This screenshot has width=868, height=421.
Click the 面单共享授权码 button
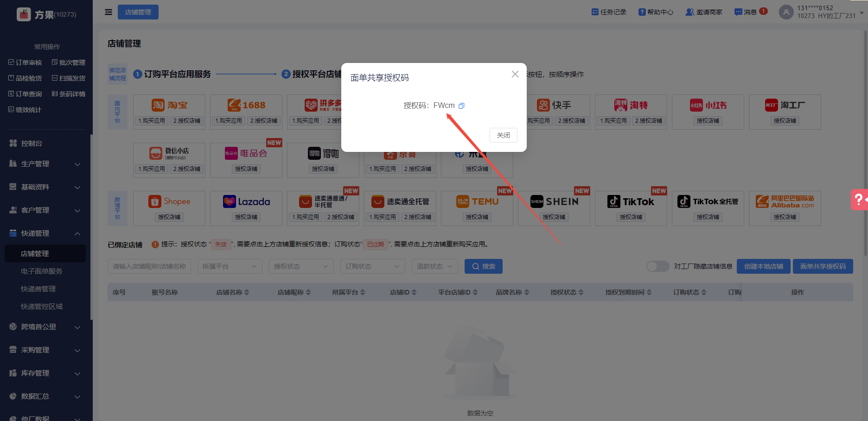[823, 266]
